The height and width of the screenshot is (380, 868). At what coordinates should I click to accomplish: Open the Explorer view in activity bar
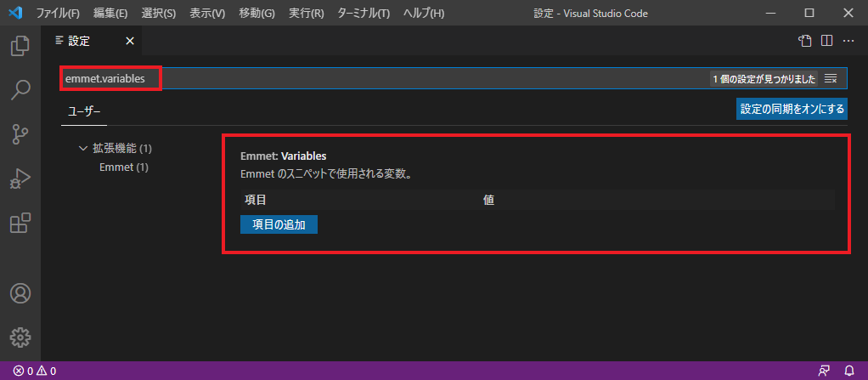tap(20, 45)
